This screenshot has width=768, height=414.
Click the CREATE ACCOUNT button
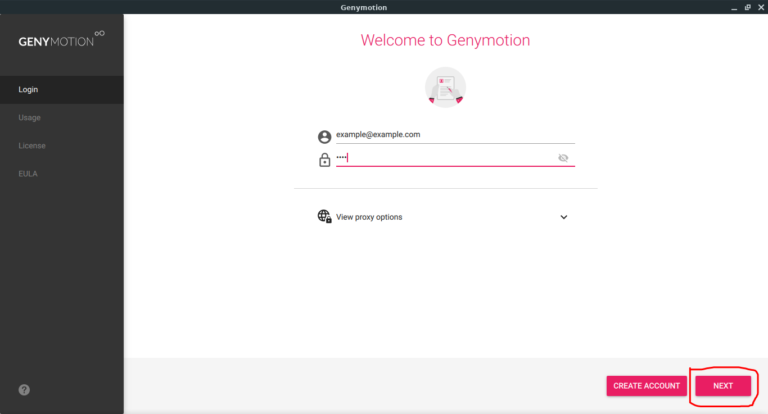point(647,386)
